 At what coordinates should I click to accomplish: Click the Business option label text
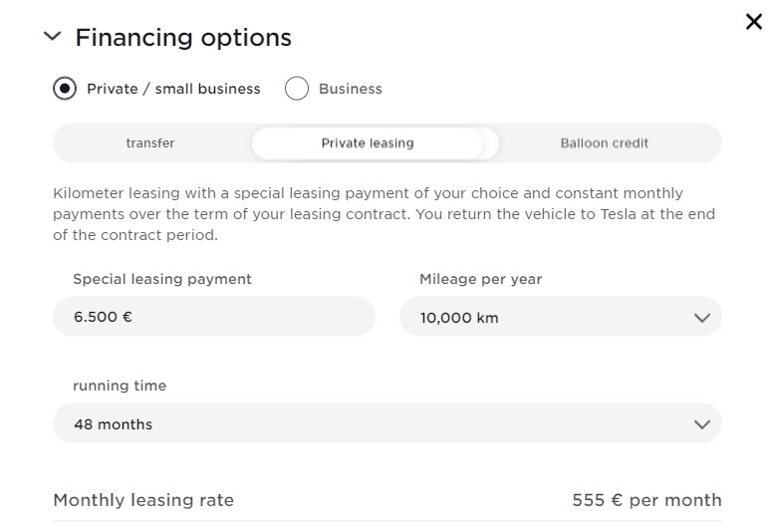click(350, 89)
